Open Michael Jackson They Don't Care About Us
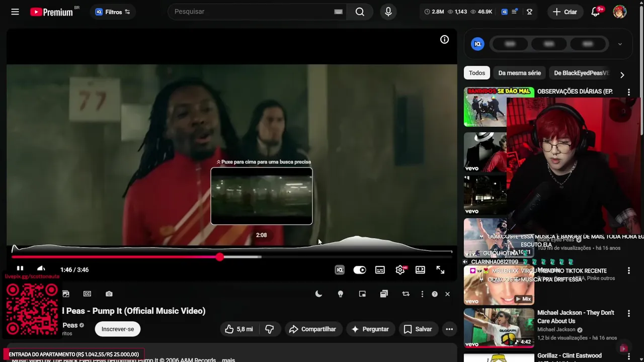The height and width of the screenshot is (362, 644). pos(576,317)
